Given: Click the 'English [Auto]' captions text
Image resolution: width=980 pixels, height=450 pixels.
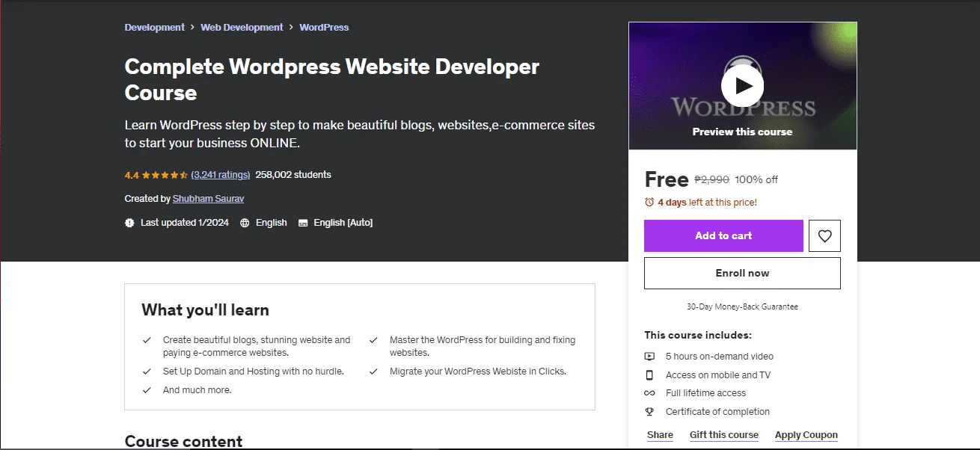Looking at the screenshot, I should [343, 223].
